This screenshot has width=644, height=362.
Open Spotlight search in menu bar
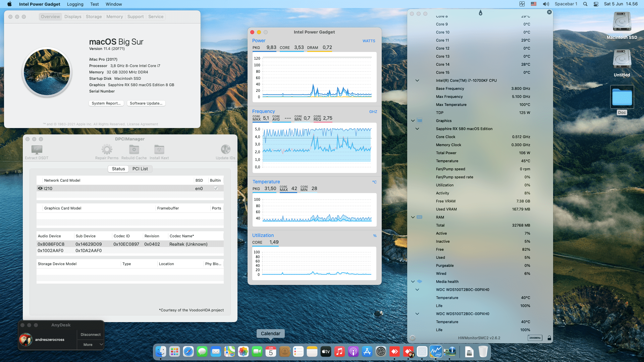(585, 4)
